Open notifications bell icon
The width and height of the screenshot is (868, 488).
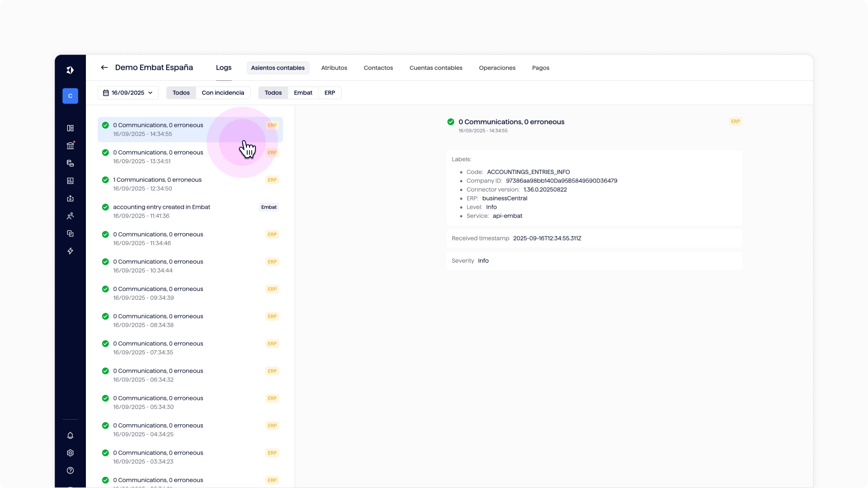point(70,436)
